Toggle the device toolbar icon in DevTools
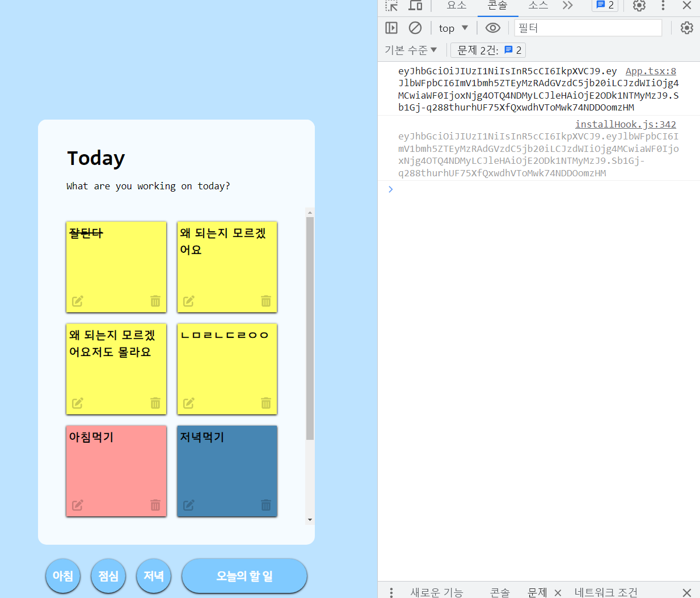The image size is (700, 598). (416, 6)
